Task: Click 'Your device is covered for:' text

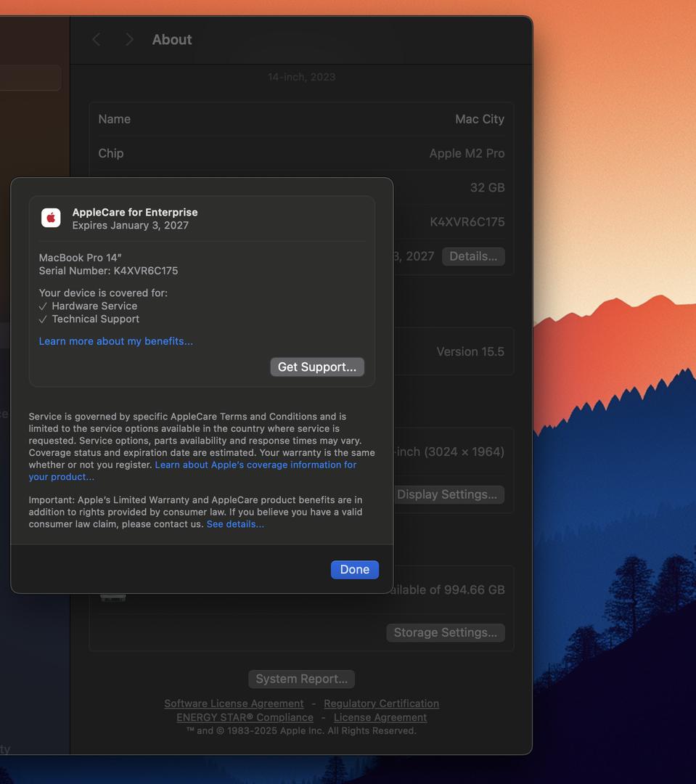Action: pos(104,293)
